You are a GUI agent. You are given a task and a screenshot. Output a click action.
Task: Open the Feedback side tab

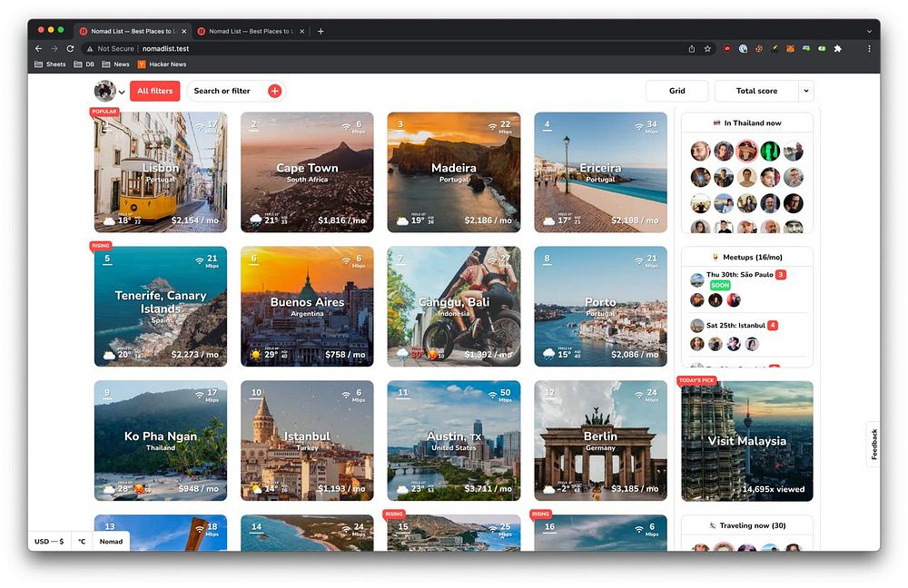pos(873,445)
